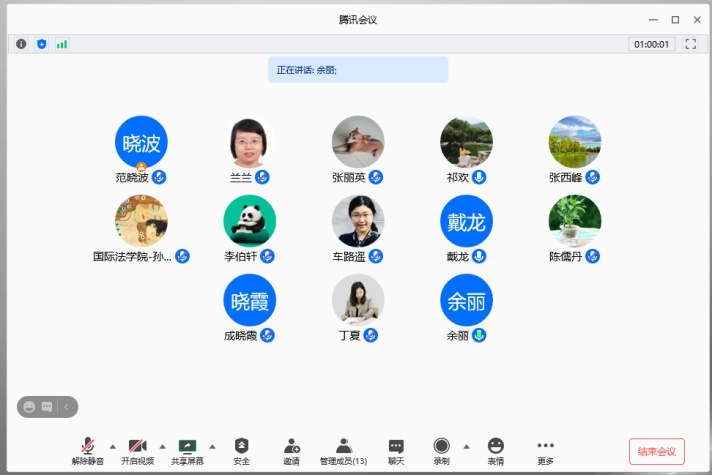This screenshot has width=712, height=476.
Task: Click 余丽's active green microphone icon
Action: (479, 335)
